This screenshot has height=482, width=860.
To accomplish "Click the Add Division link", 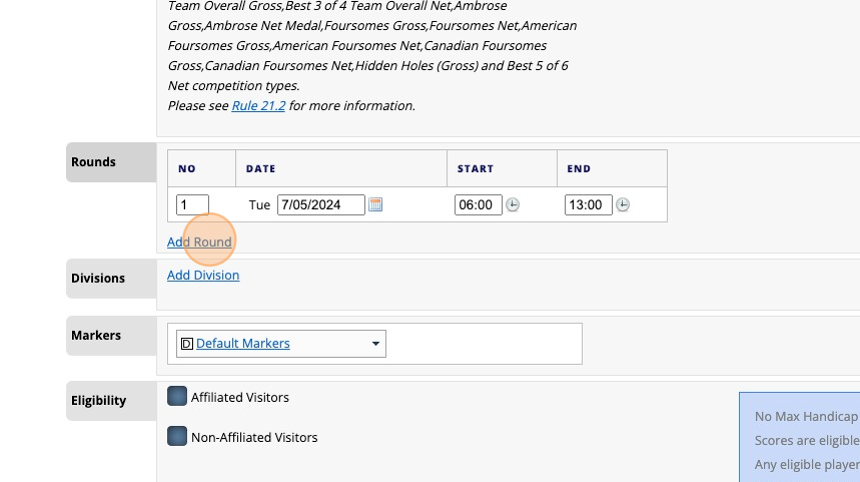I will (x=203, y=275).
